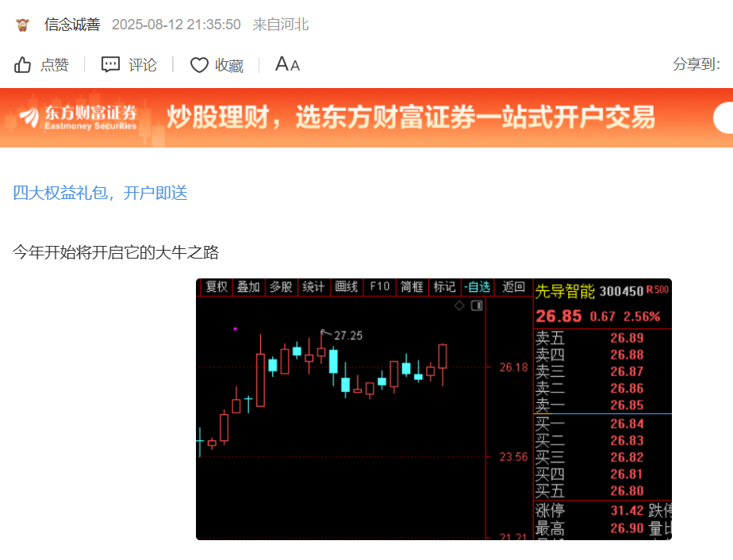Click the diamond icon in chart corner
This screenshot has width=733, height=560.
(459, 305)
